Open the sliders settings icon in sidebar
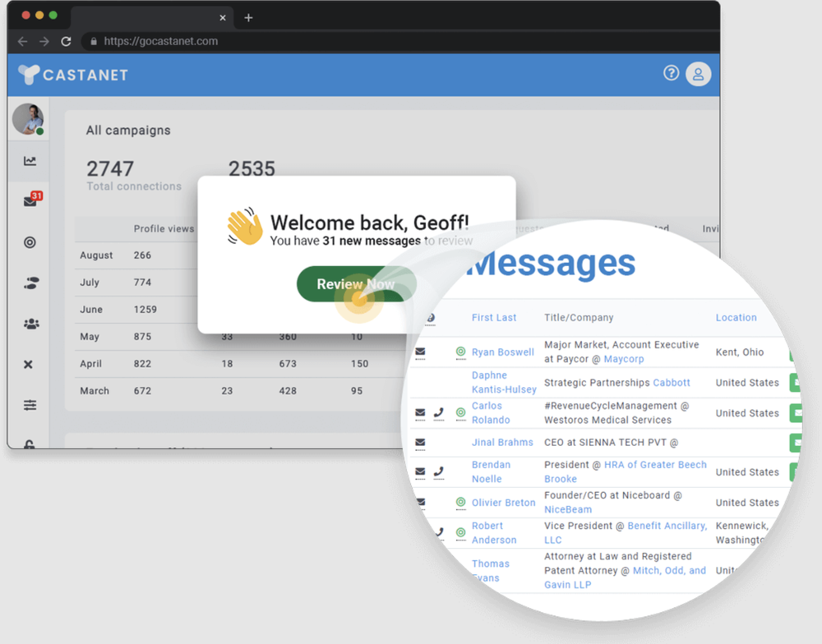Viewport: 822px width, 644px height. point(30,404)
